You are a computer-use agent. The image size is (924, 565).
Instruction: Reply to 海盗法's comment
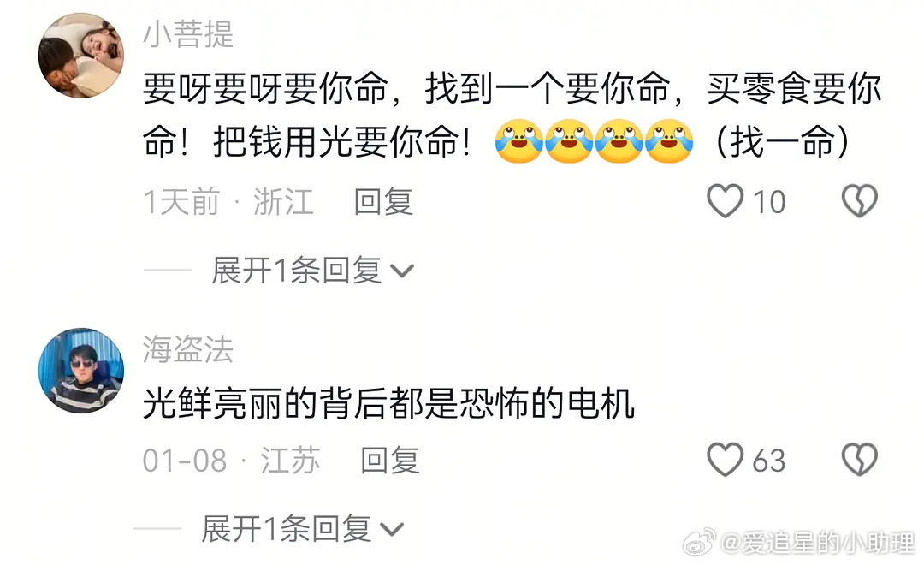[389, 460]
